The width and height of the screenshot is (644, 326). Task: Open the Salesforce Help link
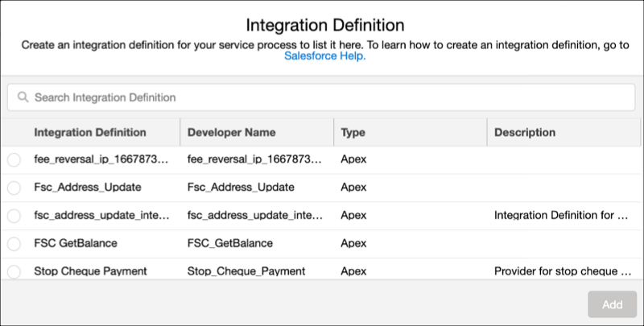tap(325, 56)
